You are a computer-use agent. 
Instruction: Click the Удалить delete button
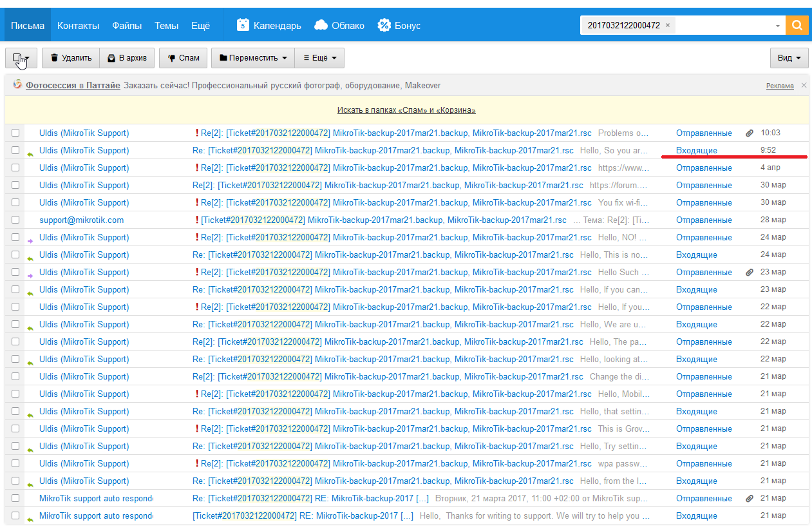71,57
